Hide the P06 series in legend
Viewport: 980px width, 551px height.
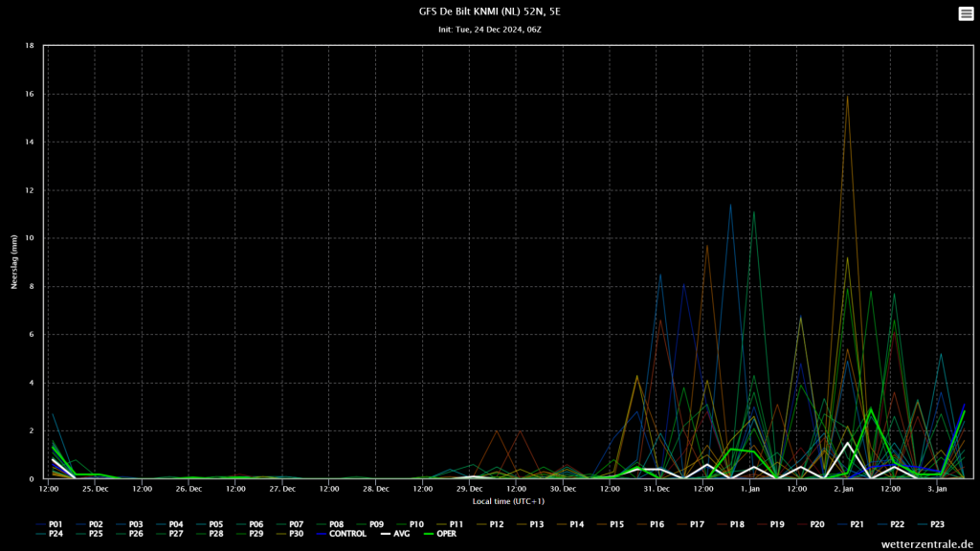(250, 525)
